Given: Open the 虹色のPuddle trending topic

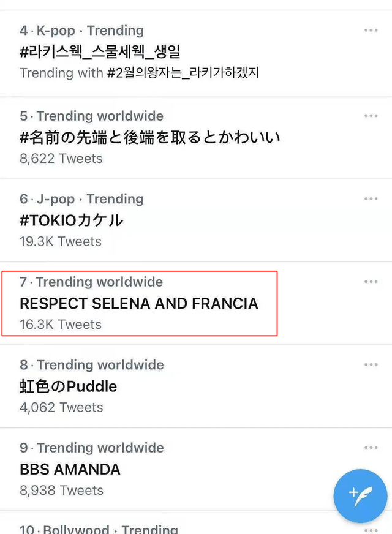Looking at the screenshot, I should (68, 386).
